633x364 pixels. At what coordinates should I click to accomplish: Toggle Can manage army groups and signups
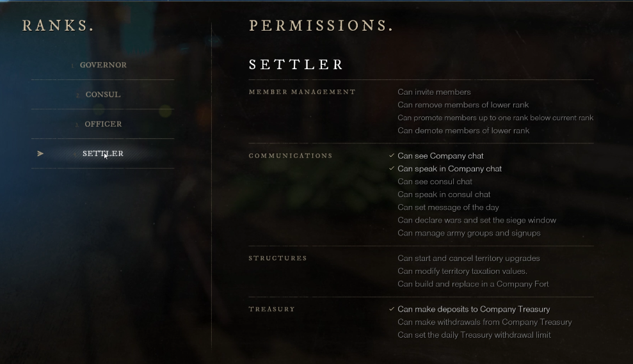coord(469,233)
